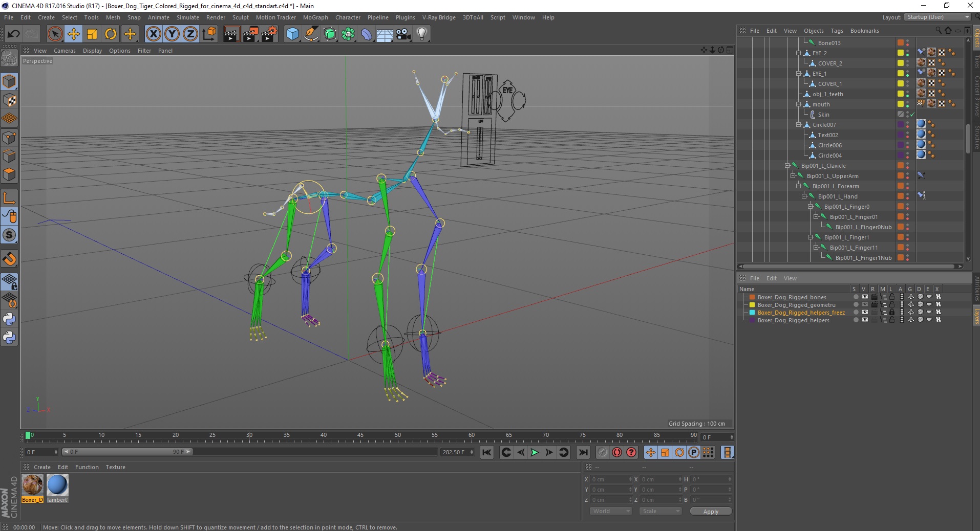Open the Layout Startup dropdown
The image size is (980, 531).
pyautogui.click(x=938, y=17)
